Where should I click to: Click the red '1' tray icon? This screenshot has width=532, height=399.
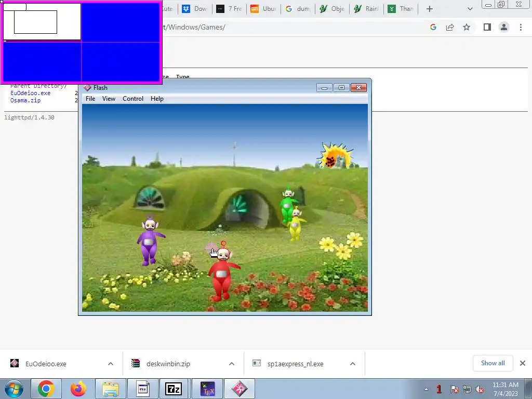coord(439,389)
